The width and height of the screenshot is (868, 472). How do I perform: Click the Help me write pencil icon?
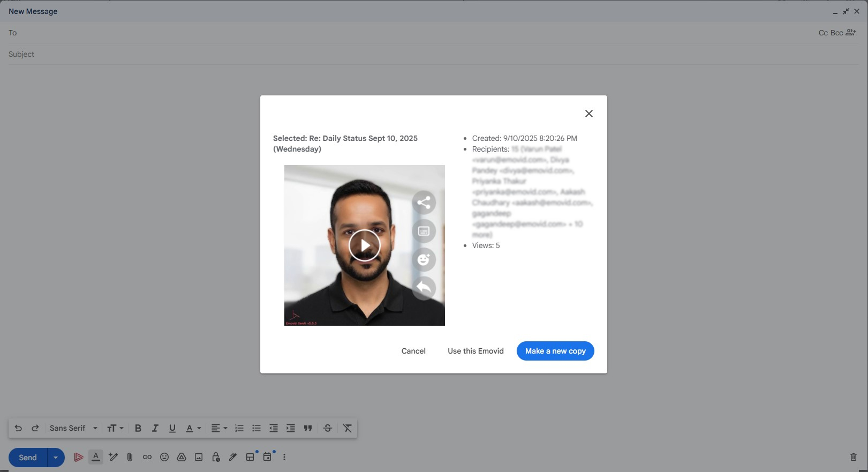tap(113, 457)
